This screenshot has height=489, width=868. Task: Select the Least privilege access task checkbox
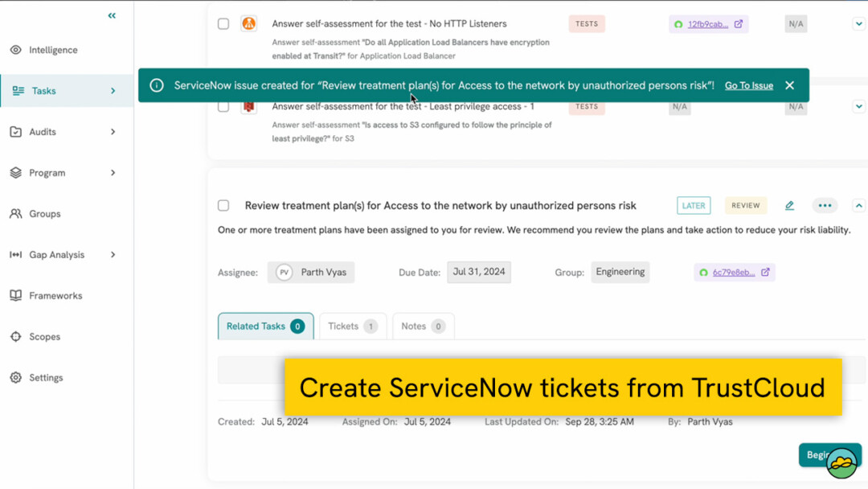click(x=223, y=106)
